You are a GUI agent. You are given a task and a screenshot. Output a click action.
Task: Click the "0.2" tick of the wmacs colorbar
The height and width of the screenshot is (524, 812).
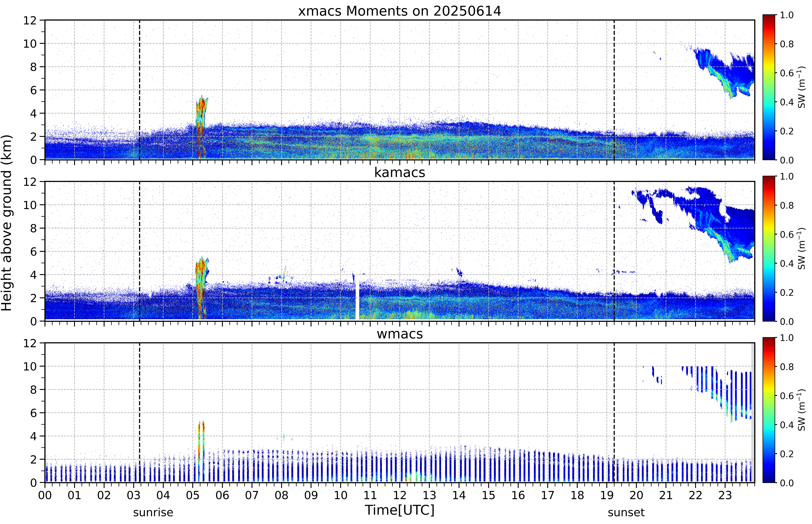787,454
